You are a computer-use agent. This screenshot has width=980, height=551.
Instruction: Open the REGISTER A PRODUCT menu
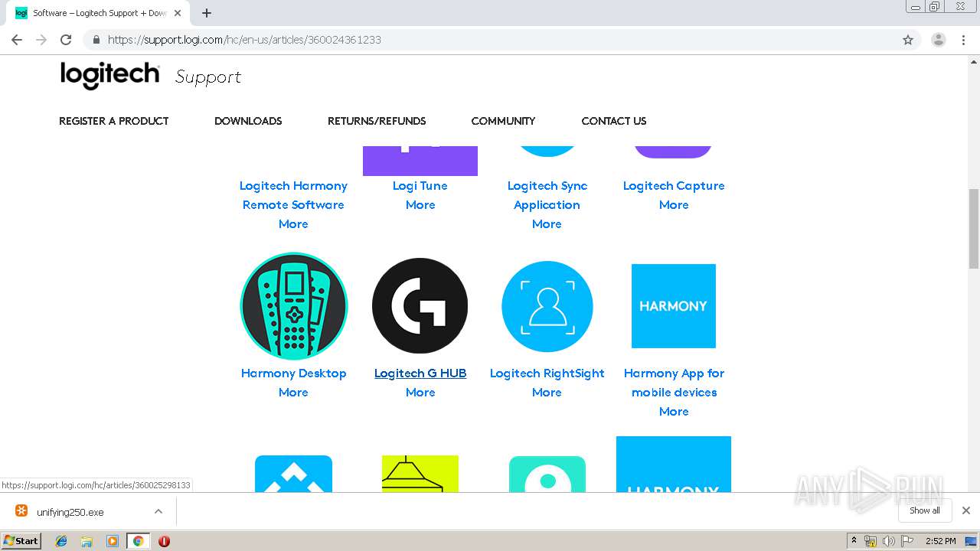(113, 121)
